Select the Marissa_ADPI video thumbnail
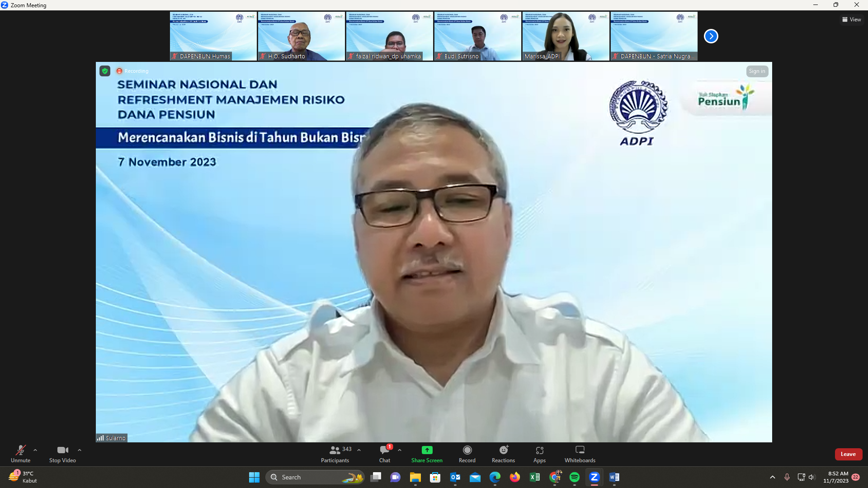Viewport: 868px width, 488px height. coord(566,36)
